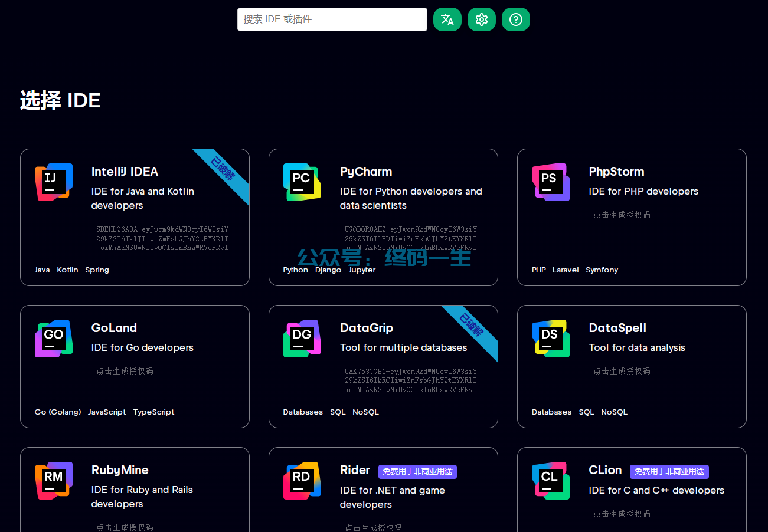The height and width of the screenshot is (532, 768).
Task: Click the IDE or plugin search field
Action: (332, 19)
